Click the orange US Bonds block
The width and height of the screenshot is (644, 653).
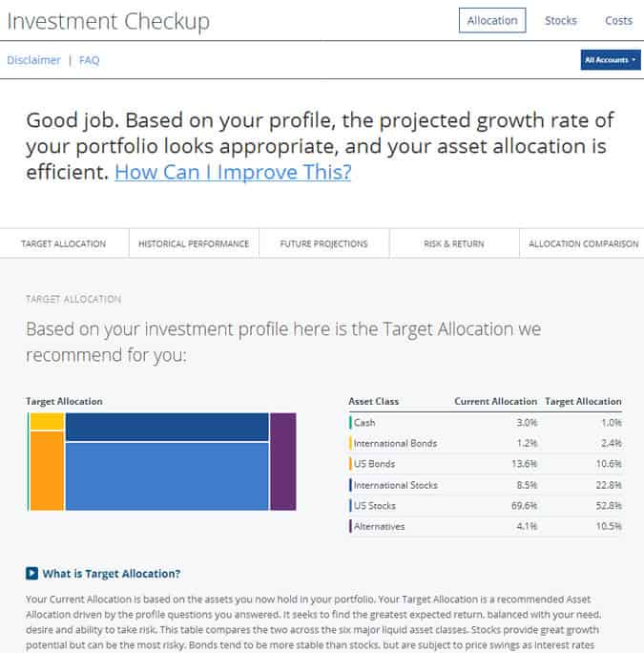coord(47,471)
